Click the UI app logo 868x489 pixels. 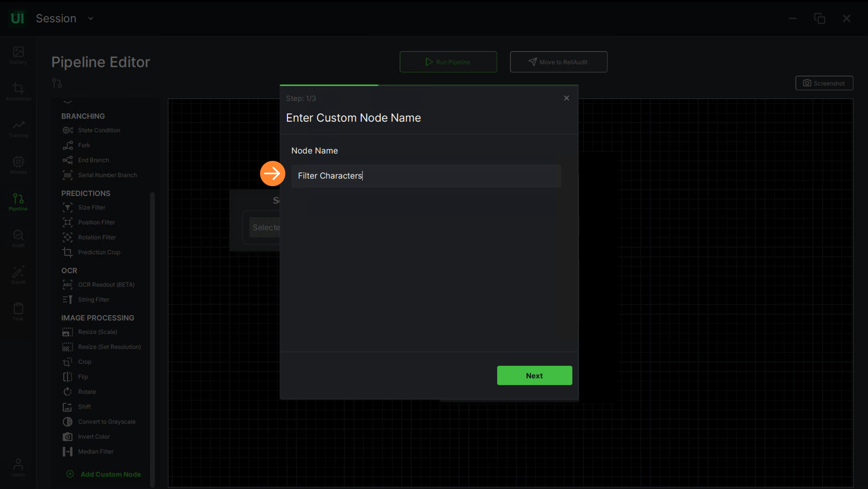point(17,18)
